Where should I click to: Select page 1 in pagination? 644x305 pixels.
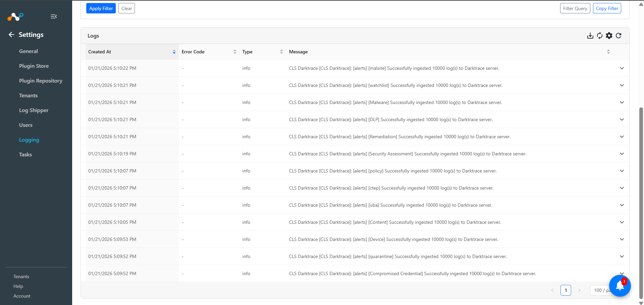565,290
